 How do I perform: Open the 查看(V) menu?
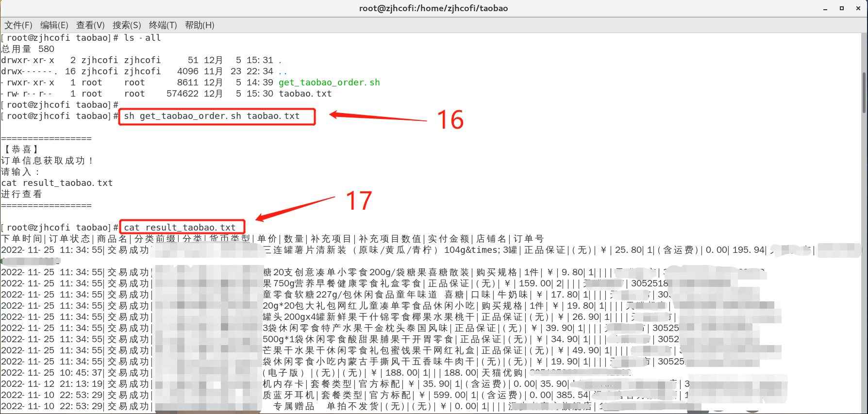coord(90,25)
